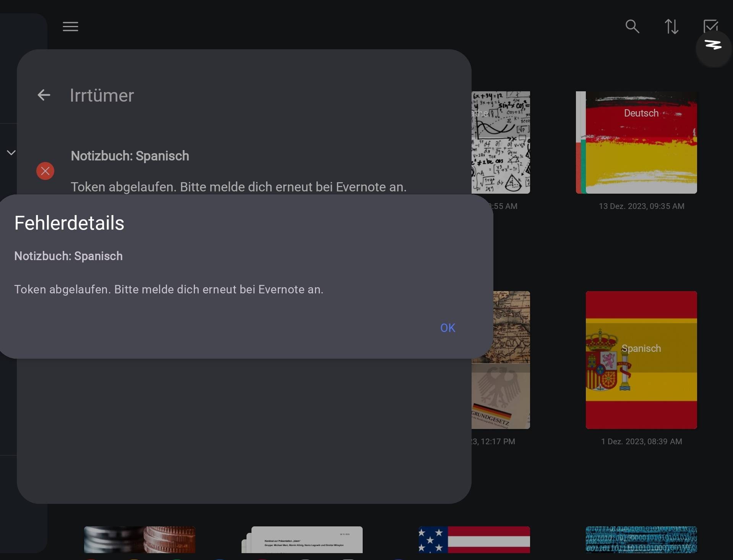
Task: Click the search magnifier icon
Action: tap(632, 27)
